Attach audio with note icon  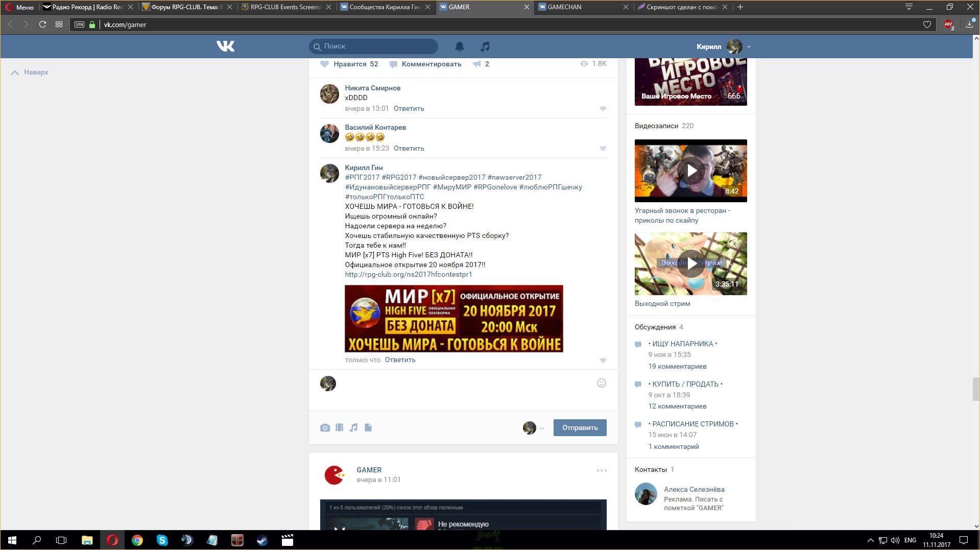353,428
